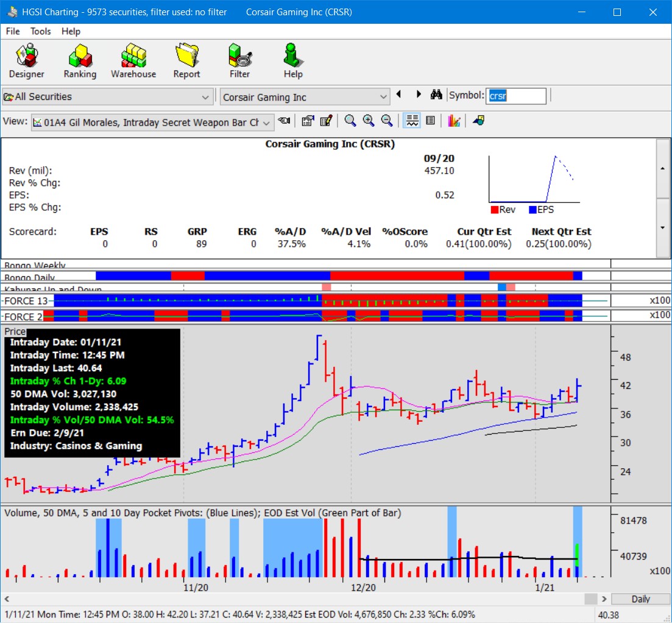Click the red Rev legend swatch

pos(495,210)
